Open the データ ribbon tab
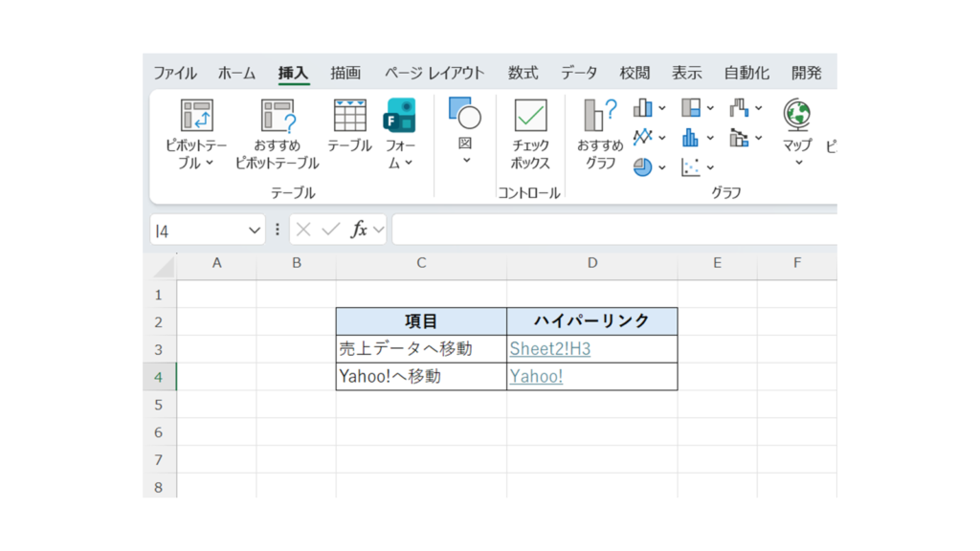The image size is (980, 551). tap(578, 73)
